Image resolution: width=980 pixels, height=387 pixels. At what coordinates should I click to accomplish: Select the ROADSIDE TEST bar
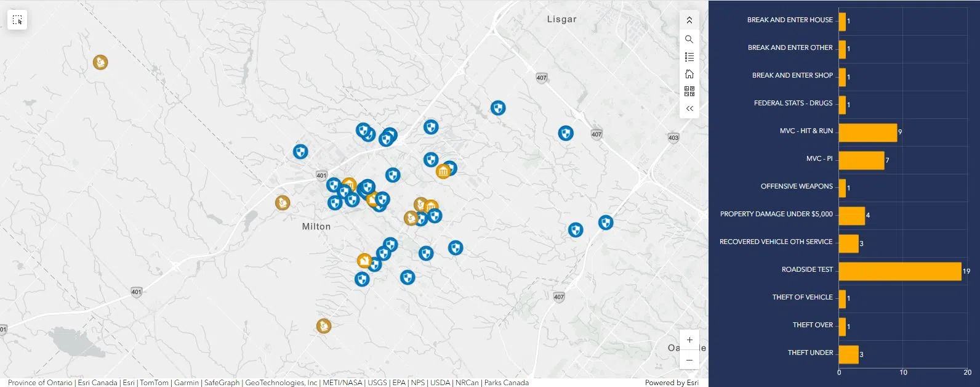coord(899,271)
